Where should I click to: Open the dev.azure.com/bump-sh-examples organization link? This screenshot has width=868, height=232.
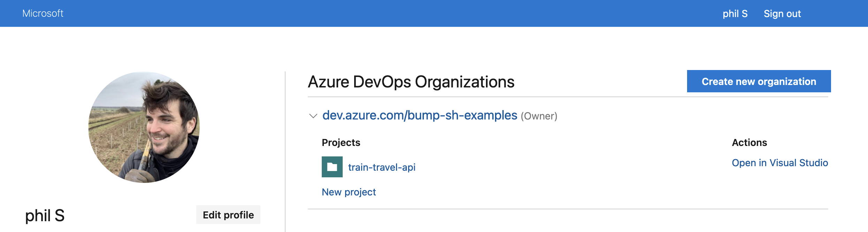419,115
